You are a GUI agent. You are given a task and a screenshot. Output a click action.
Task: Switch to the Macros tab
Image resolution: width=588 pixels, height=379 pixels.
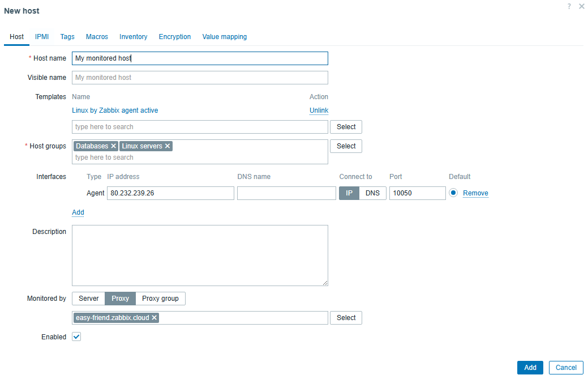pos(97,37)
